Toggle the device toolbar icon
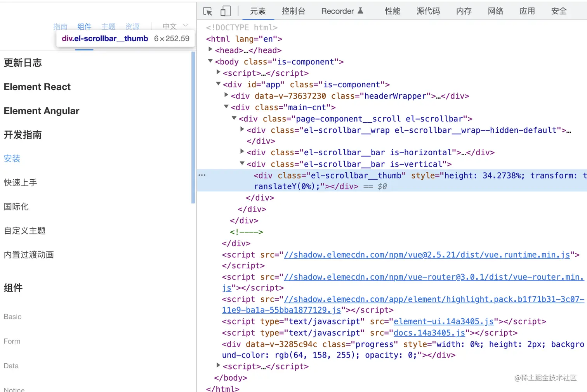Image resolution: width=587 pixels, height=392 pixels. [x=225, y=11]
